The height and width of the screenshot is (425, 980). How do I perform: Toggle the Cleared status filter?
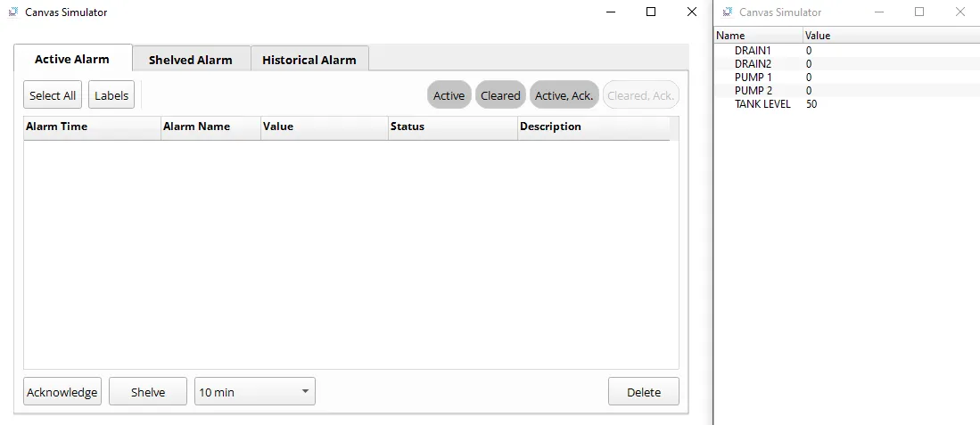click(x=500, y=95)
